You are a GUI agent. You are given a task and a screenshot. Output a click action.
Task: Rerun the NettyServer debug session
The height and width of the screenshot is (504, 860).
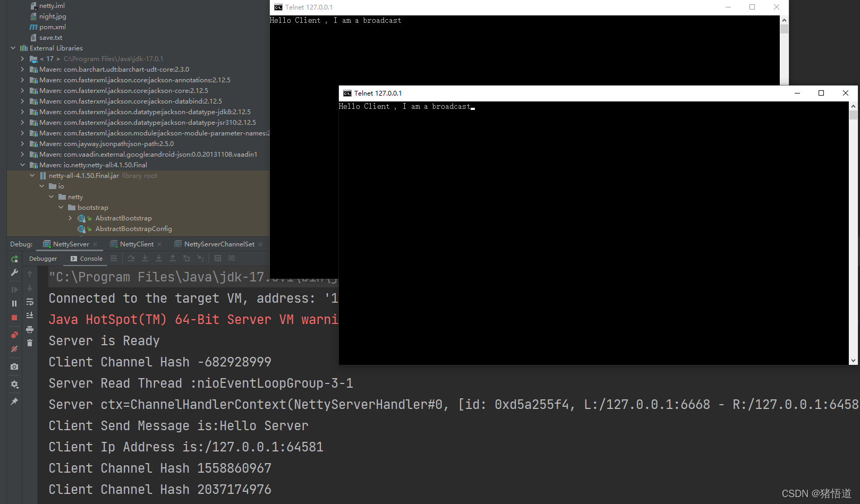[x=14, y=259]
